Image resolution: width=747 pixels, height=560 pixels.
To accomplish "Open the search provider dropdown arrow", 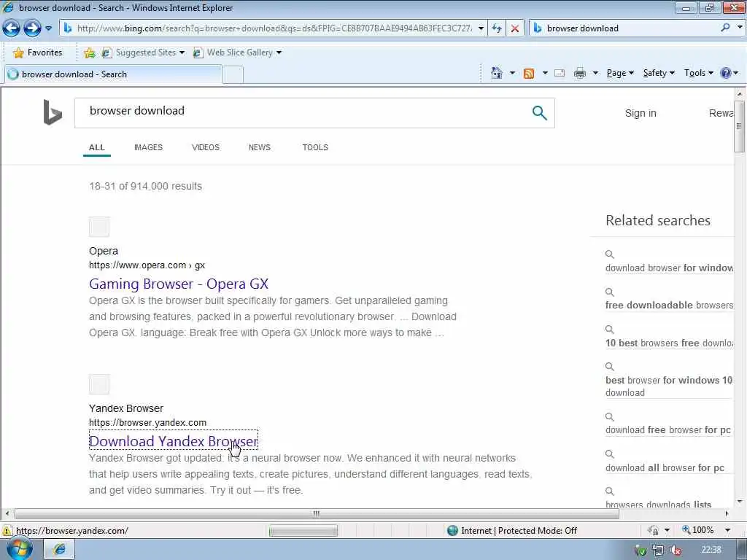I will click(740, 28).
